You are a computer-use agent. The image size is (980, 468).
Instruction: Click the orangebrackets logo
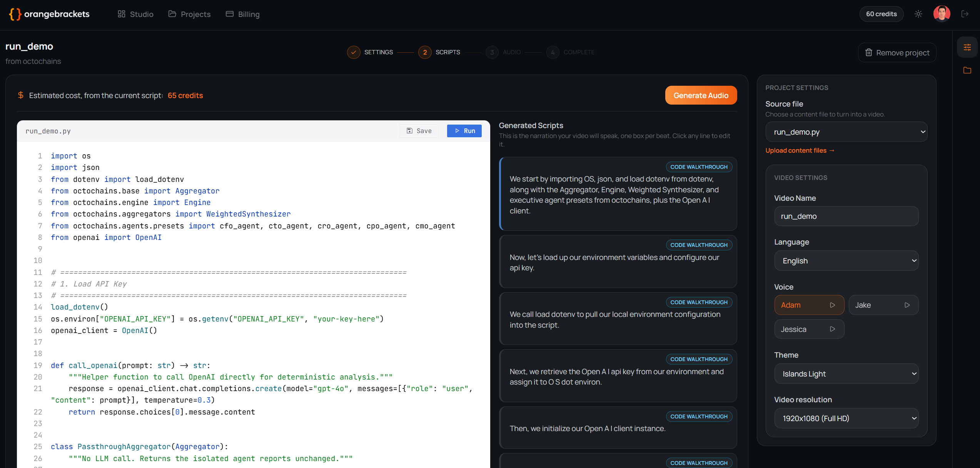pyautogui.click(x=49, y=14)
